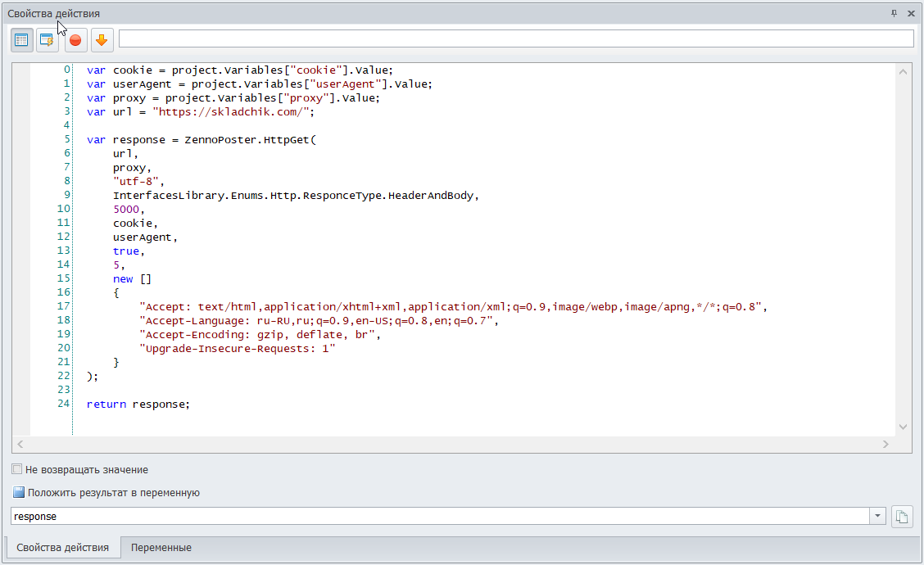Click the "https://skladchik.com/" url string

[230, 112]
